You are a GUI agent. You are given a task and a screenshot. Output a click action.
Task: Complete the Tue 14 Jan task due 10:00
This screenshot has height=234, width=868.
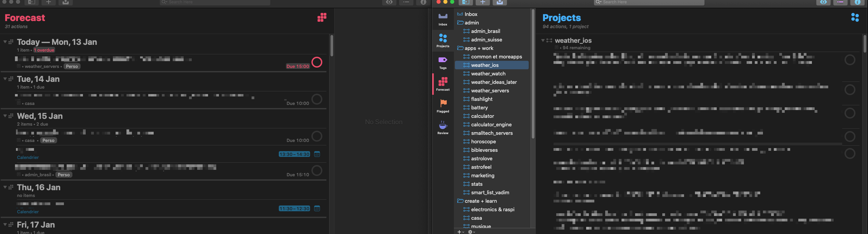click(317, 99)
